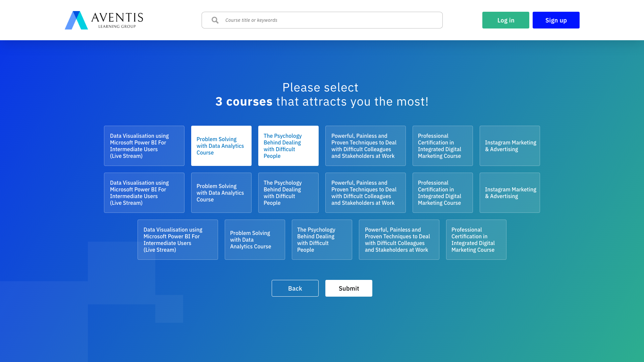Click the magnifying glass search icon
The height and width of the screenshot is (362, 644).
click(215, 20)
